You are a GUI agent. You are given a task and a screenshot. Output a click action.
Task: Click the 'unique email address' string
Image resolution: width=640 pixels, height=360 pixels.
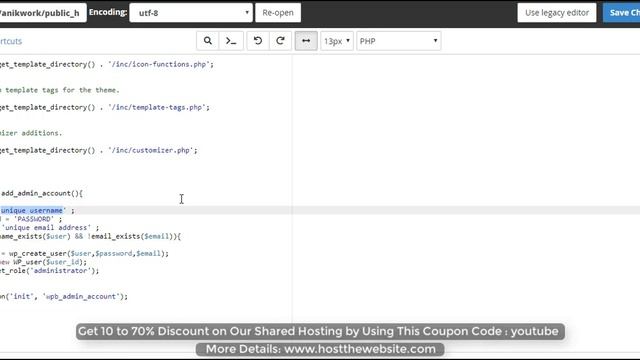coord(46,228)
